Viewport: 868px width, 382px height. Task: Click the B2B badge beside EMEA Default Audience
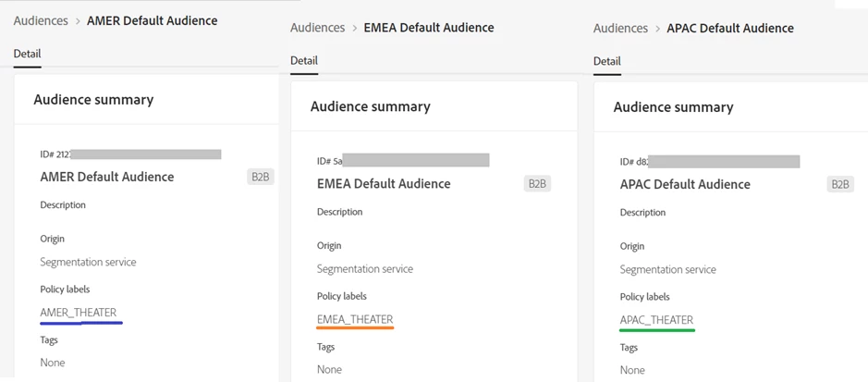537,184
